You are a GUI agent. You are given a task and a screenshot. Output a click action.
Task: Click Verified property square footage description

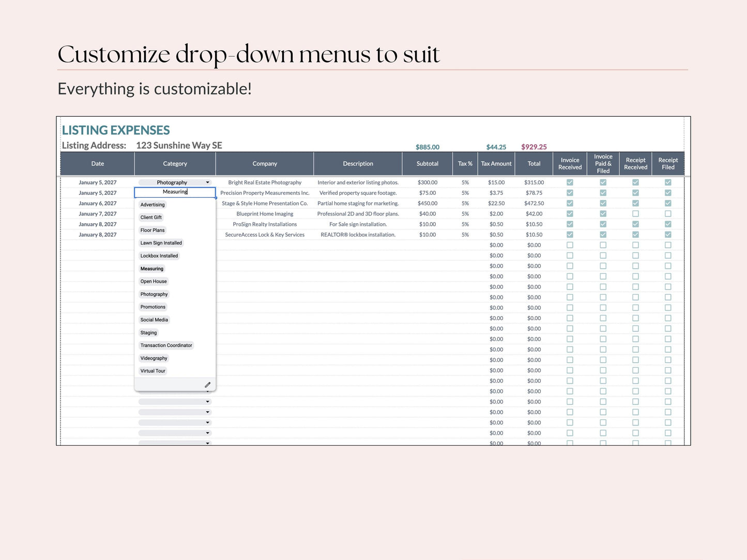pyautogui.click(x=358, y=193)
